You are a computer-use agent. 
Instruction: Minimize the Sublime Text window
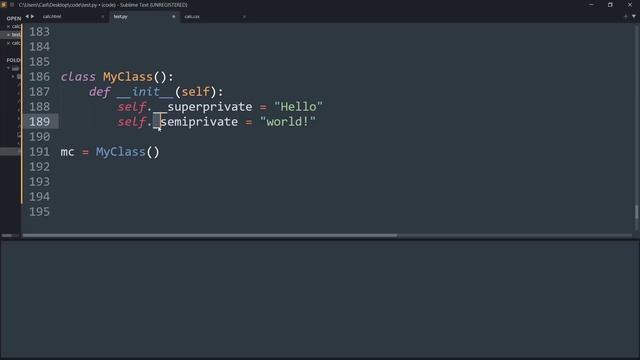click(591, 5)
